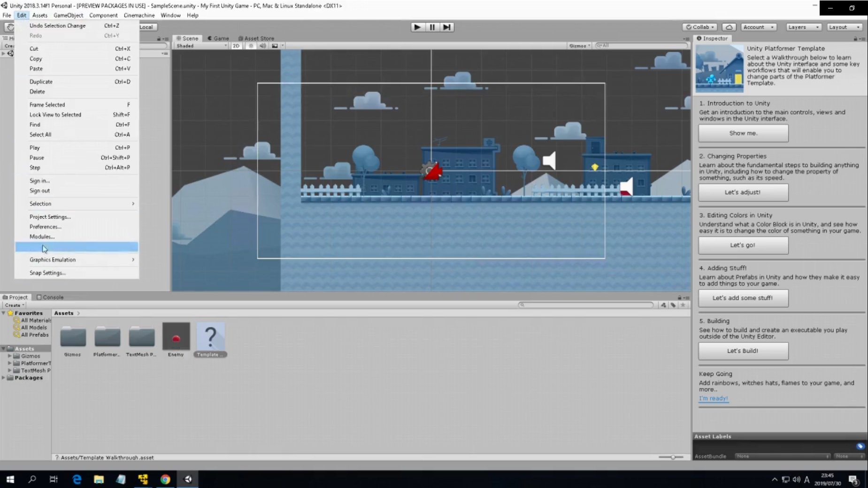This screenshot has height=488, width=868.
Task: Click the Let's adjust! button
Action: point(743,192)
